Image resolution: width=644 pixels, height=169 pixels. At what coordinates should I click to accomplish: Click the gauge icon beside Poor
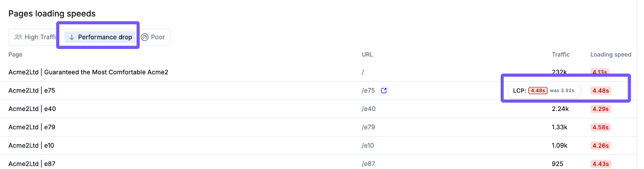point(144,37)
